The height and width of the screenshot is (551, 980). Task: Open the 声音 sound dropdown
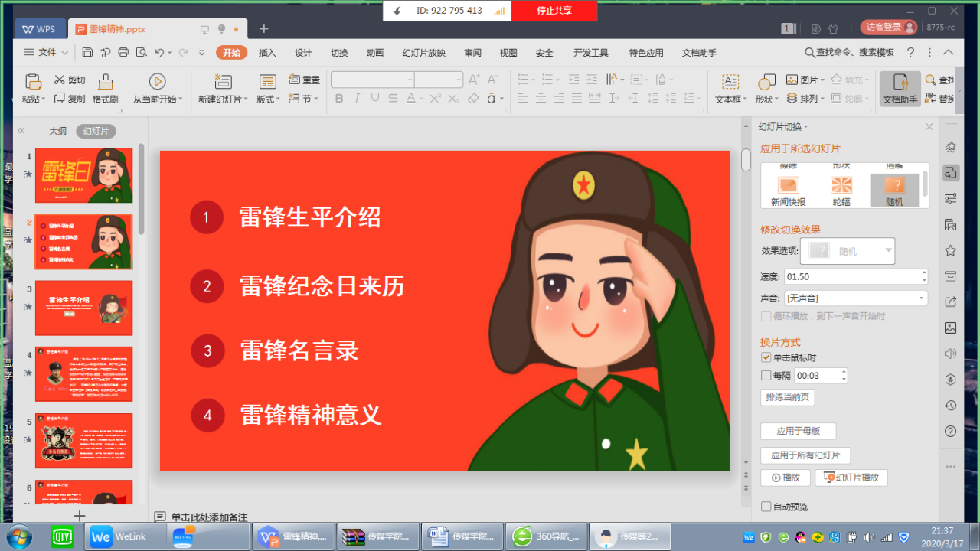[920, 298]
